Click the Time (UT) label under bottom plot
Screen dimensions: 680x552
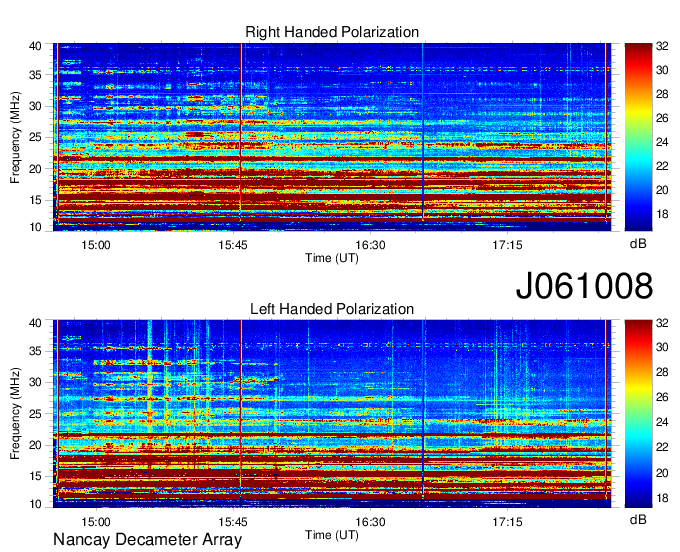click(332, 535)
